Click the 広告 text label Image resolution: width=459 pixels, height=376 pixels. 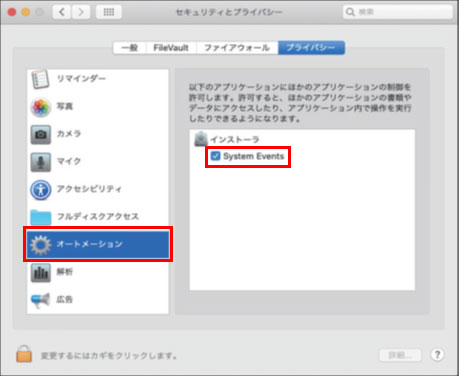tap(64, 299)
